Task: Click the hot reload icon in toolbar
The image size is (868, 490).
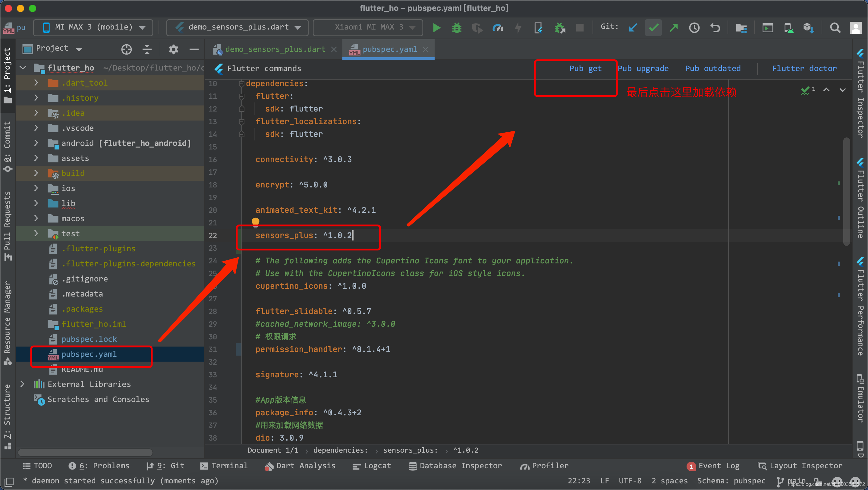Action: tap(518, 27)
